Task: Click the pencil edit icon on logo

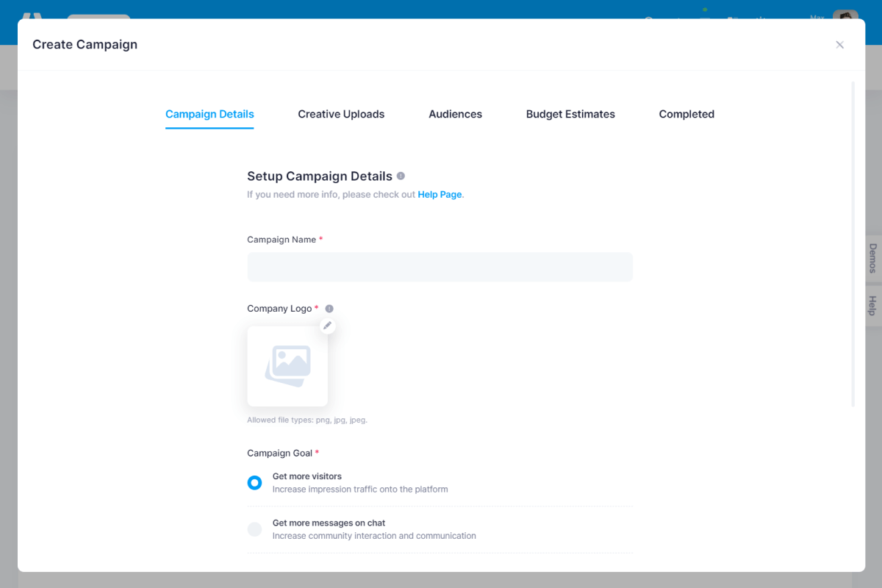Action: (x=328, y=326)
